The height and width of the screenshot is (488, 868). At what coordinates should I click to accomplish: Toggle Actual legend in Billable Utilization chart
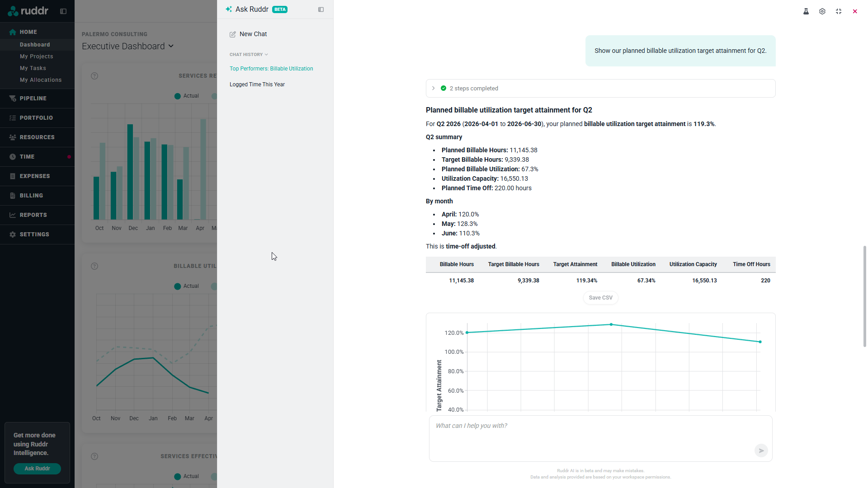187,286
